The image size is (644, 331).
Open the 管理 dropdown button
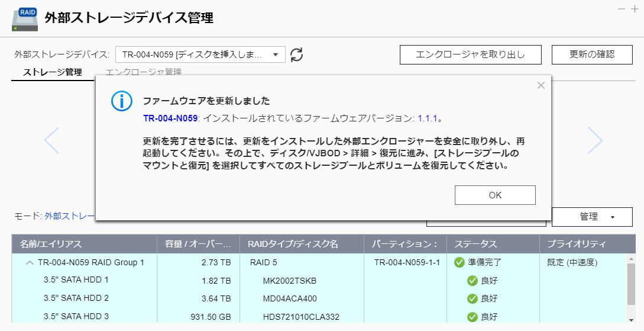592,217
